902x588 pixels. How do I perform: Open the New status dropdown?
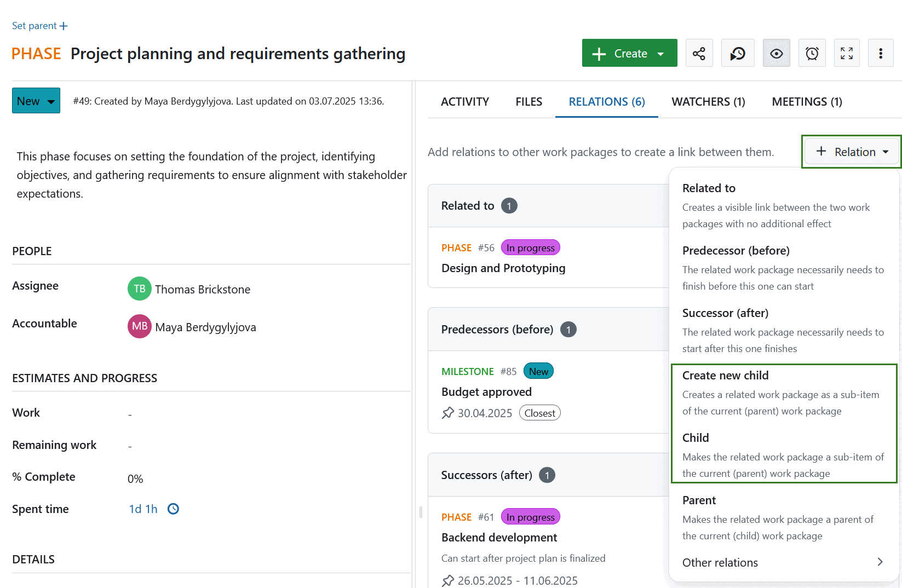pos(36,101)
